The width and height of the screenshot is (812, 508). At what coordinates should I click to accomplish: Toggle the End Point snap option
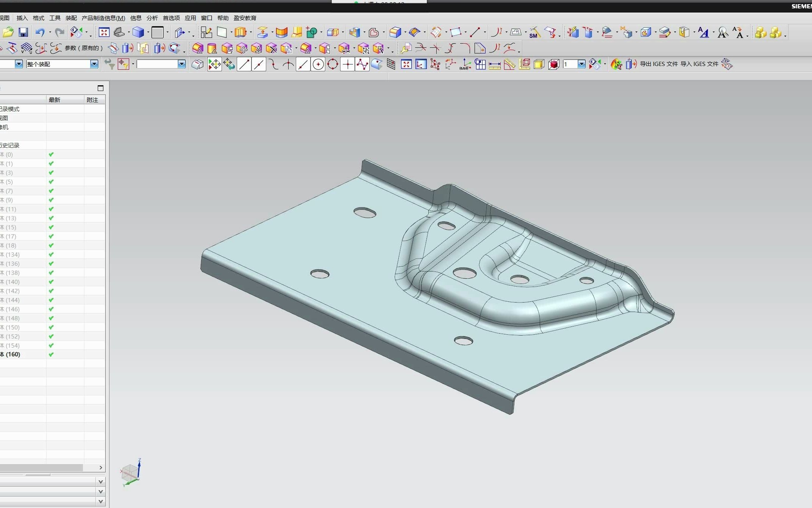click(x=244, y=64)
